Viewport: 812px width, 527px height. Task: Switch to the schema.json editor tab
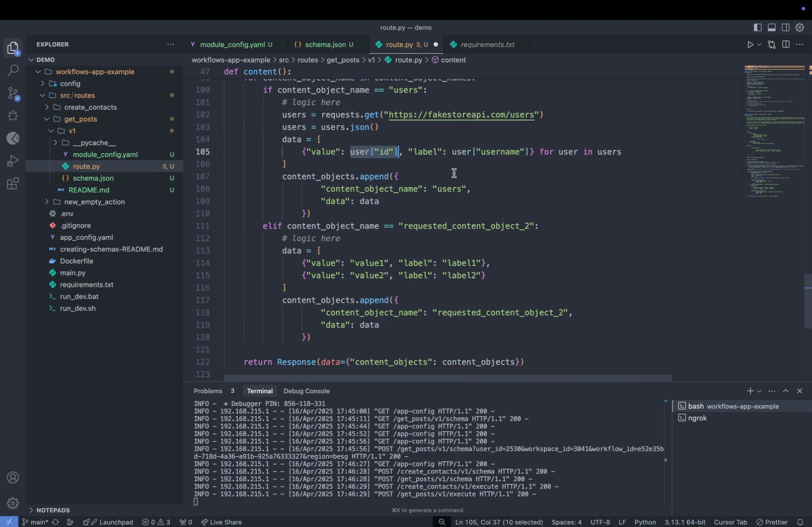coord(325,44)
